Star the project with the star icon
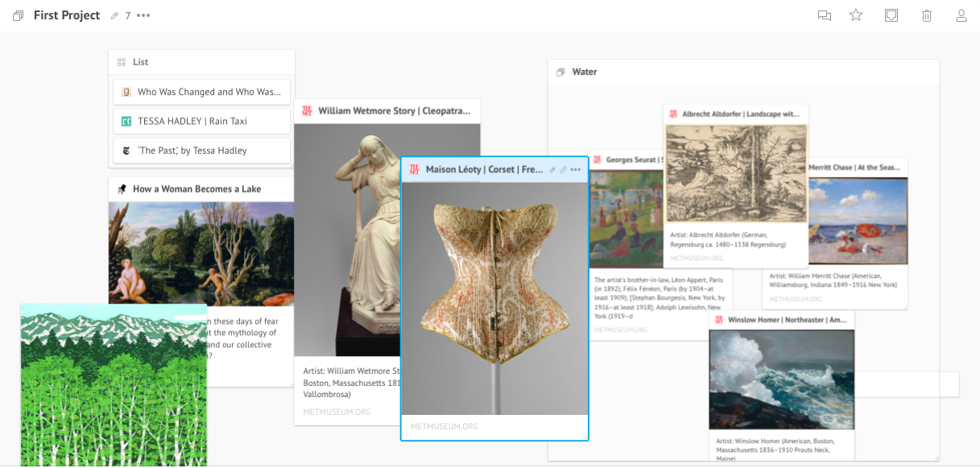 point(856,15)
